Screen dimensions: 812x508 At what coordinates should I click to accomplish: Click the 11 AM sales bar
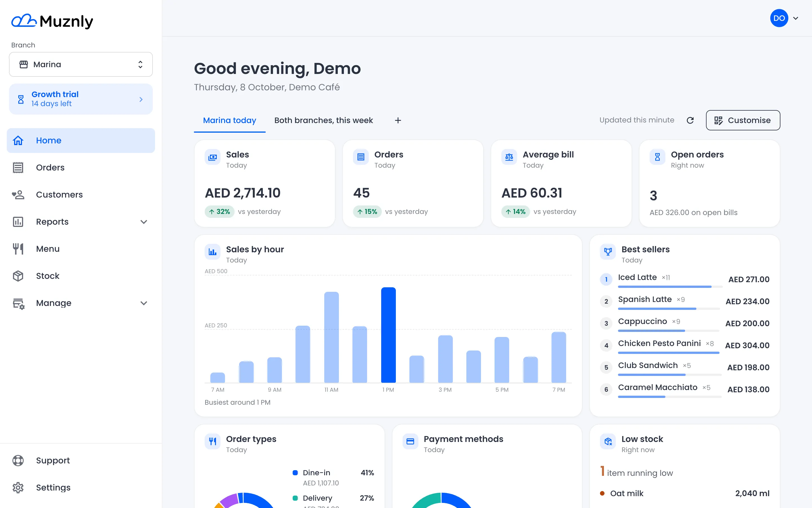pos(331,337)
